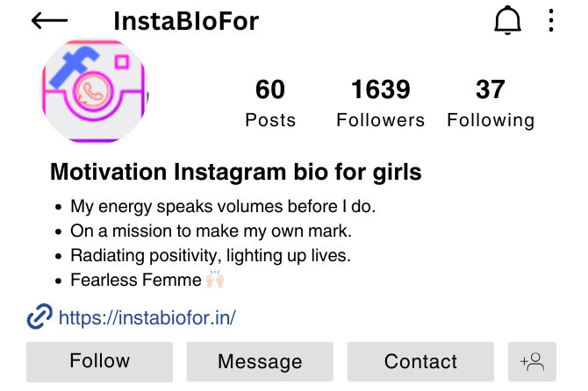588x391 pixels.
Task: Click the 'Radiating positivity' bio line
Action: coord(211,255)
